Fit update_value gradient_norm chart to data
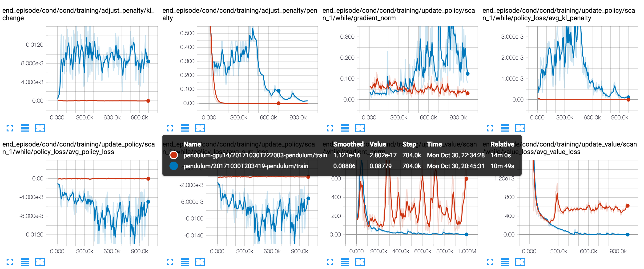Image resolution: width=644 pixels, height=269 pixels. tap(361, 262)
